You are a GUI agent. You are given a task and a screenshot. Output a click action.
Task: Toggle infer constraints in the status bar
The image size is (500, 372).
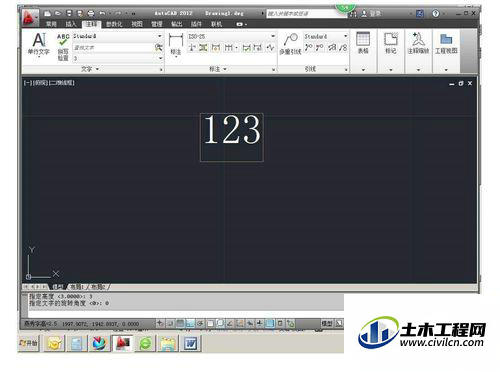[160, 323]
